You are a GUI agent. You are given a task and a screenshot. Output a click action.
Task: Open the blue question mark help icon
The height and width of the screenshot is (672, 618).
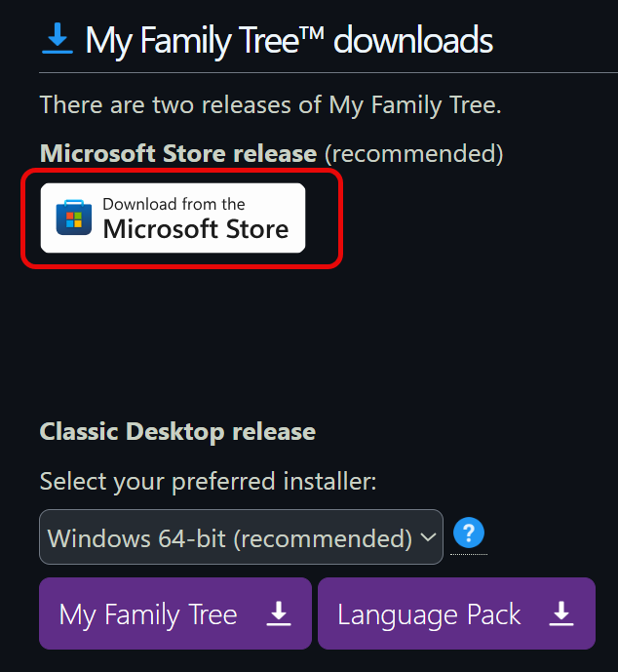click(469, 534)
